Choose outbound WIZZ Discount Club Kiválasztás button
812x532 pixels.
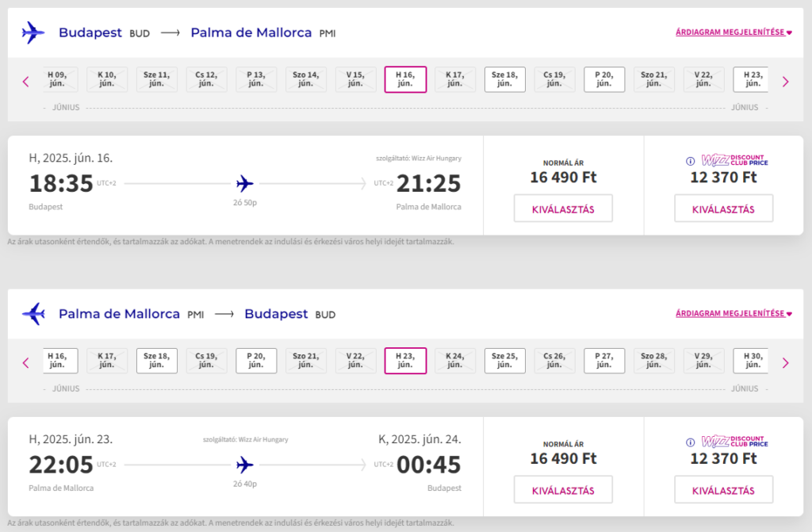[723, 209]
